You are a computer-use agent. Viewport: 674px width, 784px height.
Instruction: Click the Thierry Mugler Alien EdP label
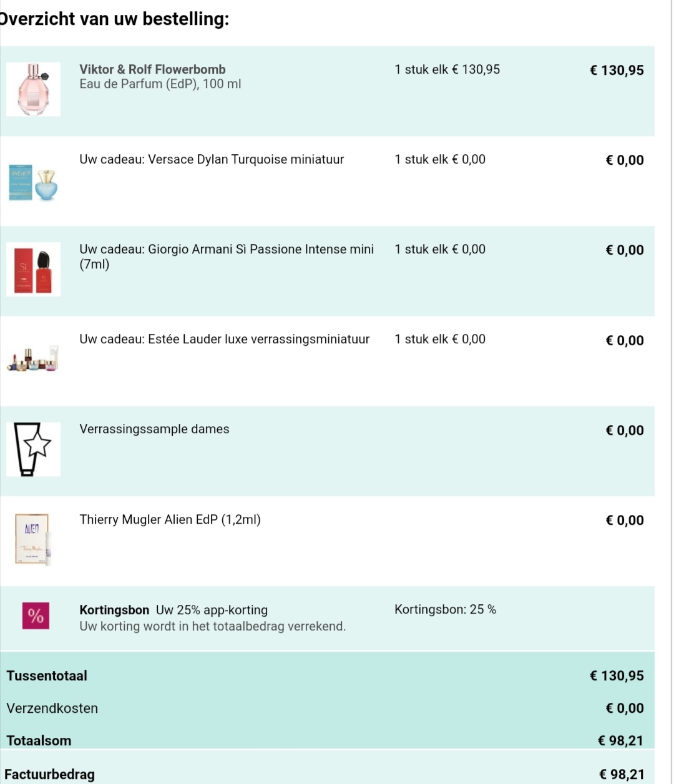pyautogui.click(x=170, y=519)
